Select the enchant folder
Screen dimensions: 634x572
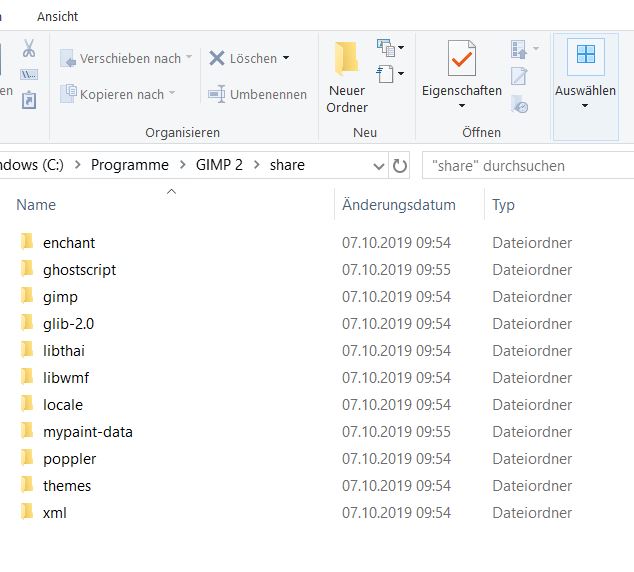point(69,243)
